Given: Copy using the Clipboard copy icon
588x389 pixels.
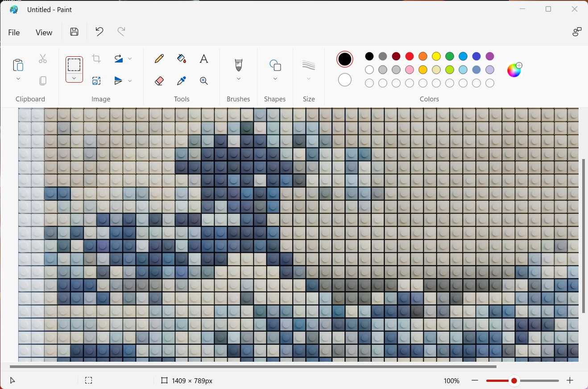Looking at the screenshot, I should point(43,81).
